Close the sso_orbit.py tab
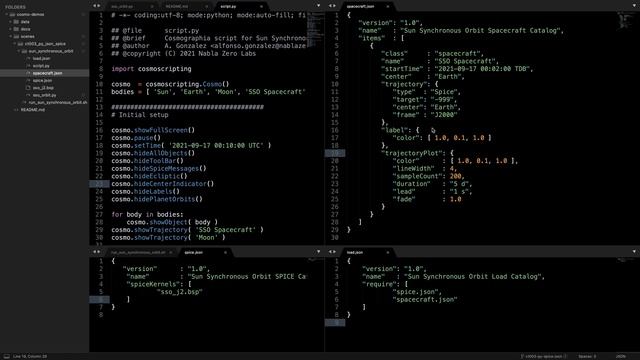 click(152, 7)
